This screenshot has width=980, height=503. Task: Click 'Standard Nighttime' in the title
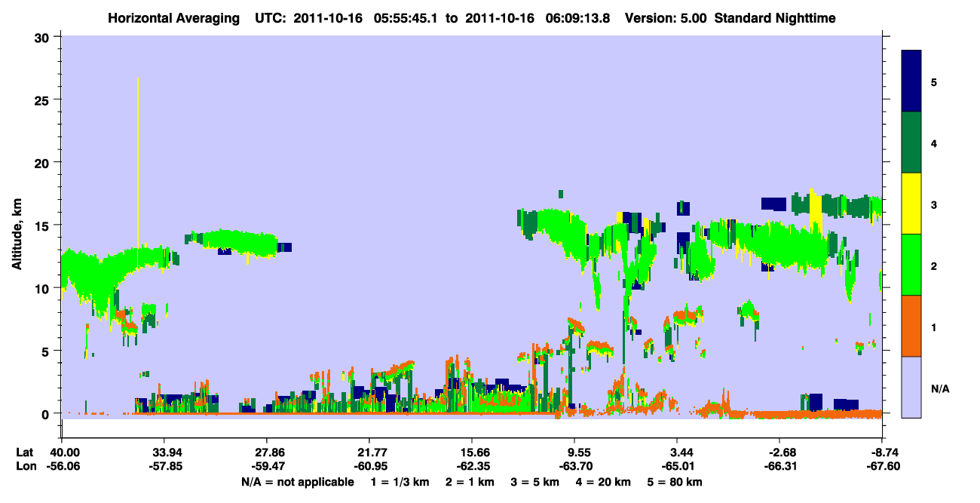click(775, 18)
